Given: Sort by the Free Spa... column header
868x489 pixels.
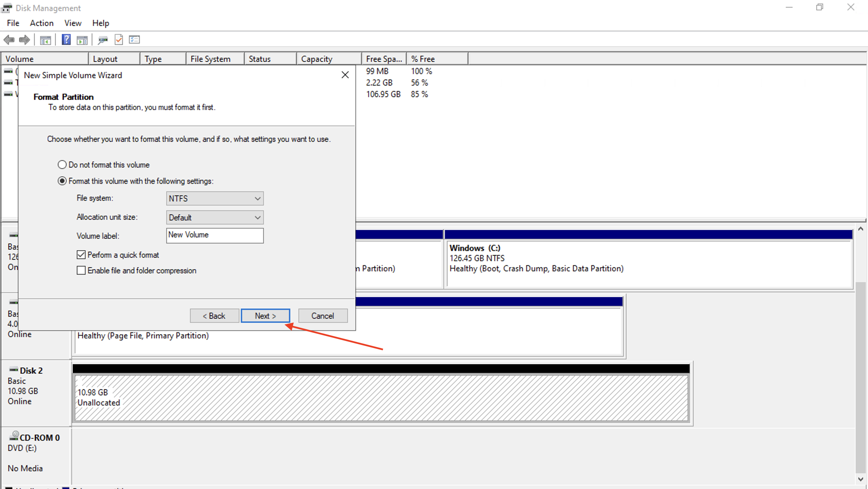Looking at the screenshot, I should (x=384, y=59).
